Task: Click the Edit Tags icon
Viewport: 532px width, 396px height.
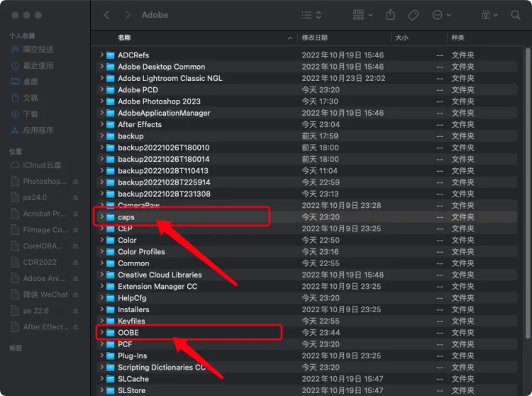Action: click(x=413, y=15)
